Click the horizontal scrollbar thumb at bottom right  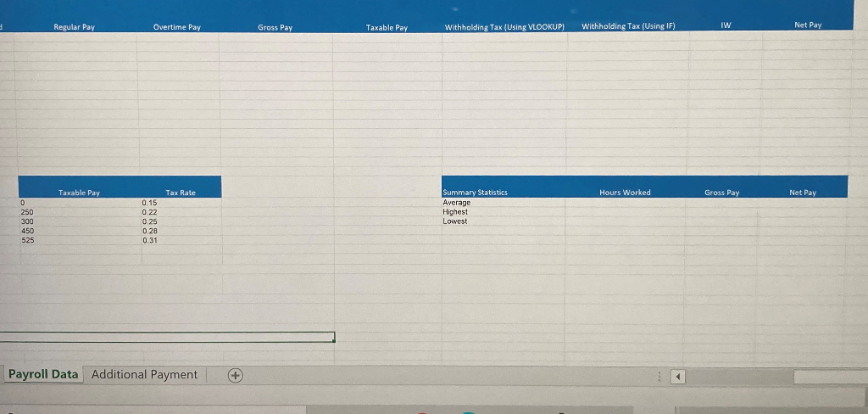[831, 377]
